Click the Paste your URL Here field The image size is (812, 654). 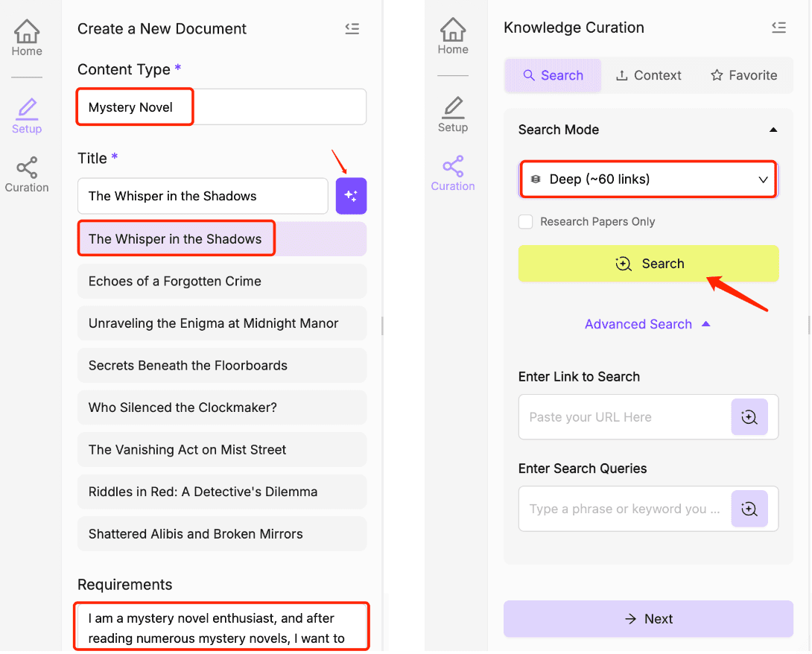[624, 417]
